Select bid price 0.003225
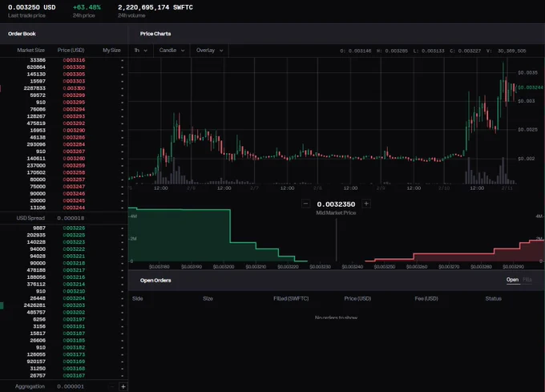The width and height of the screenshot is (545, 392). 74,235
